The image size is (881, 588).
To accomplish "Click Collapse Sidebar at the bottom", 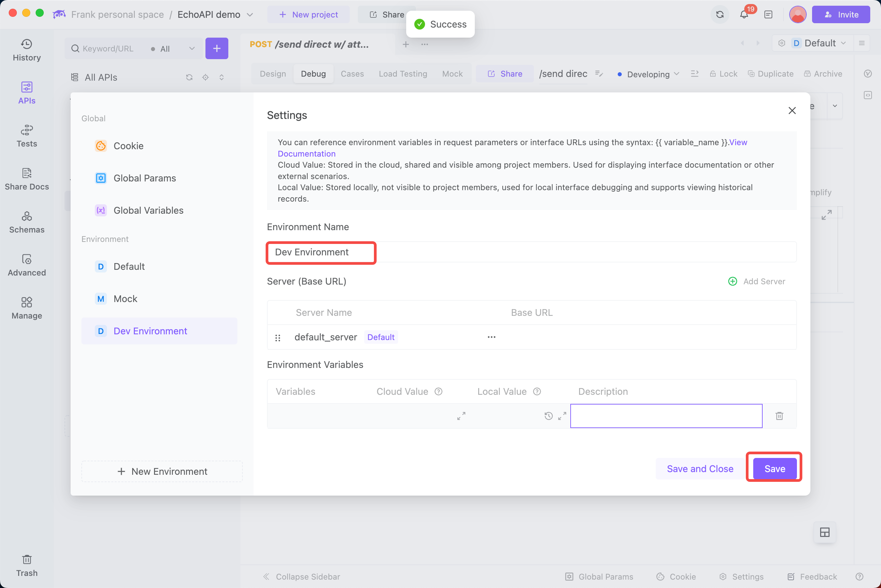I will click(301, 576).
